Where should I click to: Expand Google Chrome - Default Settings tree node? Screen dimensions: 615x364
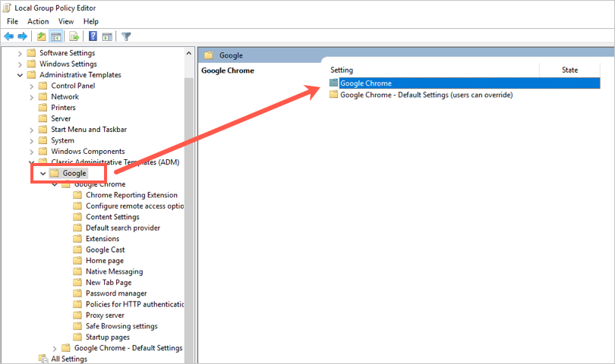(55, 348)
